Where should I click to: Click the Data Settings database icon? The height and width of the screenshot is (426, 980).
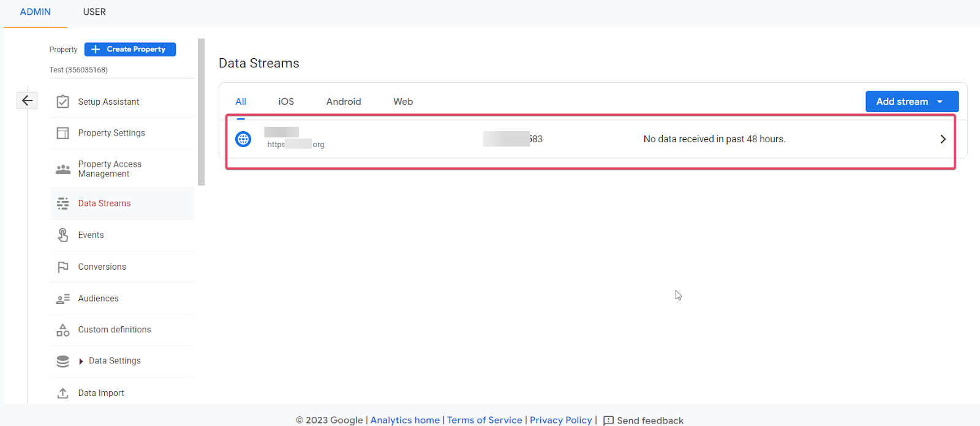[62, 361]
